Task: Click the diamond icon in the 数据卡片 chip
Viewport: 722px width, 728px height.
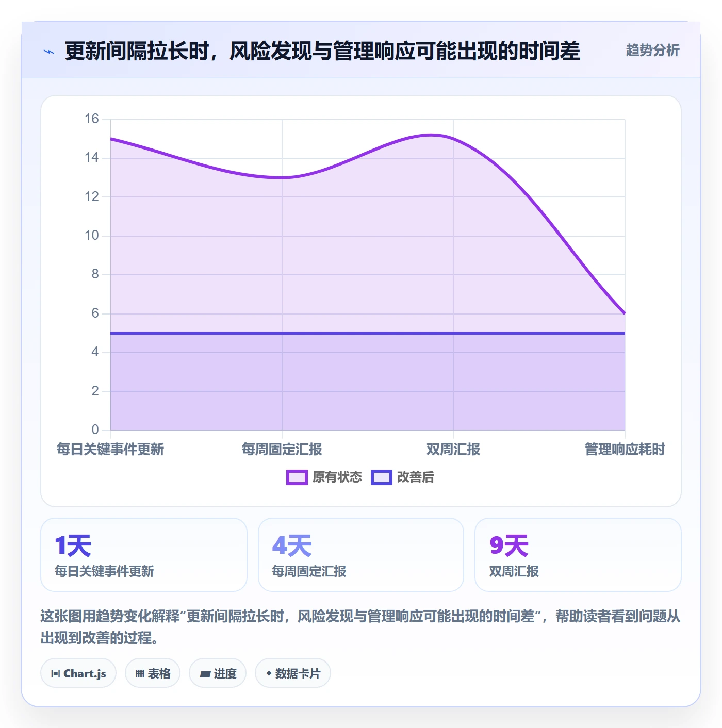Action: pyautogui.click(x=269, y=673)
